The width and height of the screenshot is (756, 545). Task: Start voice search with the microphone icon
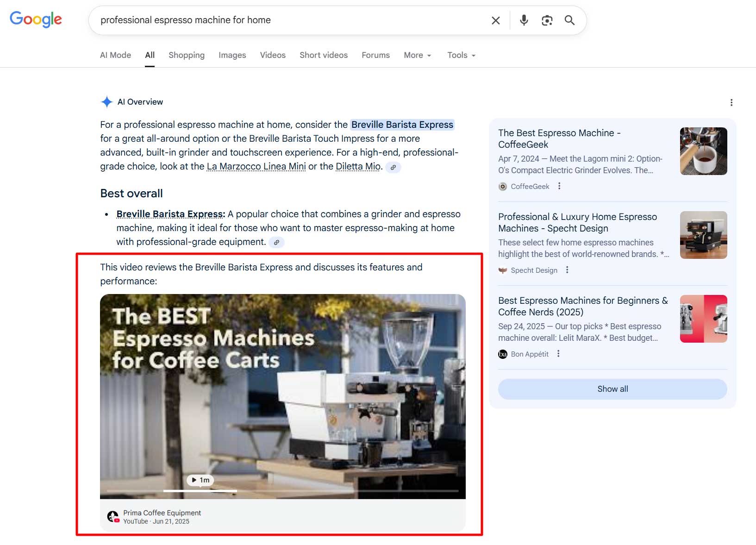[x=524, y=20]
